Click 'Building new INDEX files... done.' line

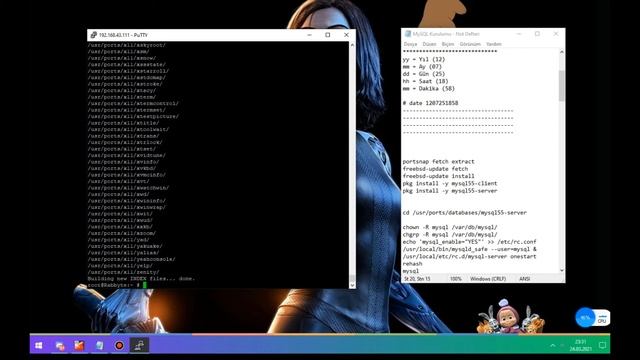click(141, 278)
